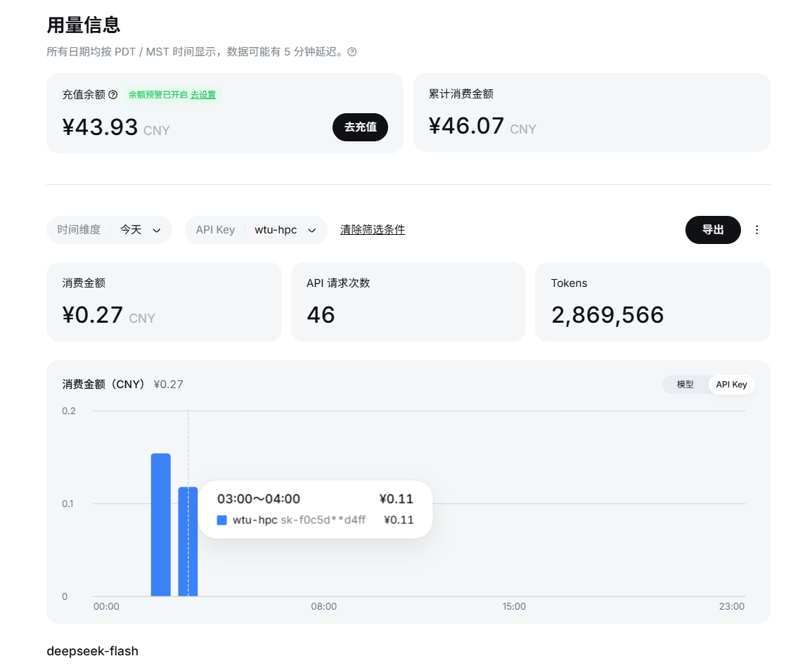812x668 pixels.
Task: Switch chart grouping to API Key
Action: [x=731, y=384]
